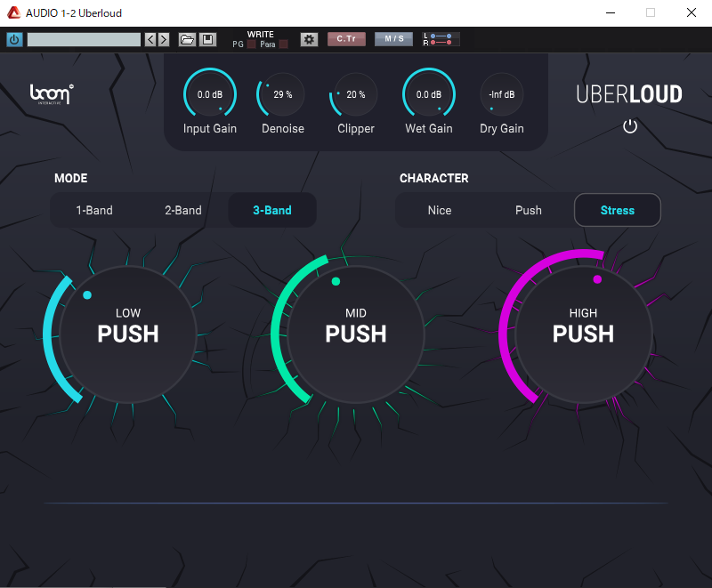The height and width of the screenshot is (588, 712).
Task: Click the High Push knob
Action: [x=584, y=334]
